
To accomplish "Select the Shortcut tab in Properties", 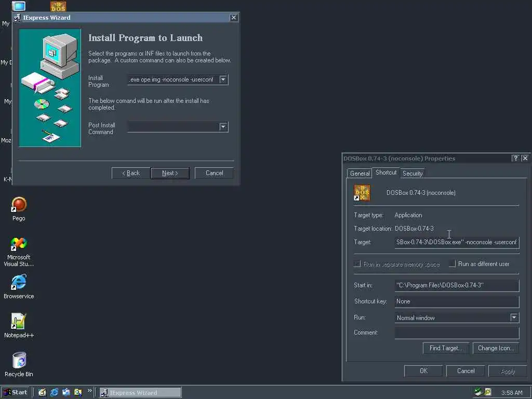I will coord(386,172).
